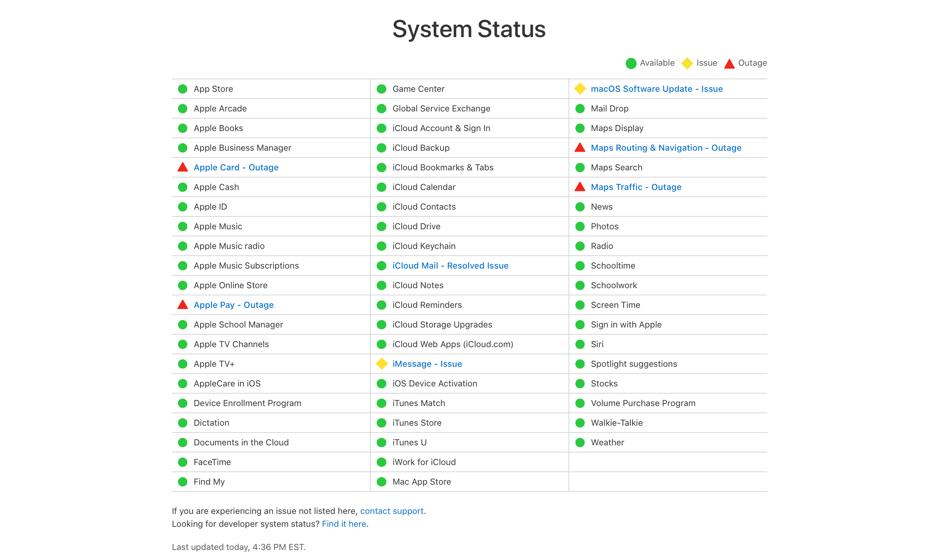Click the red outage triangle beside Apple Card
Screen dimensions: 937x560
[183, 167]
